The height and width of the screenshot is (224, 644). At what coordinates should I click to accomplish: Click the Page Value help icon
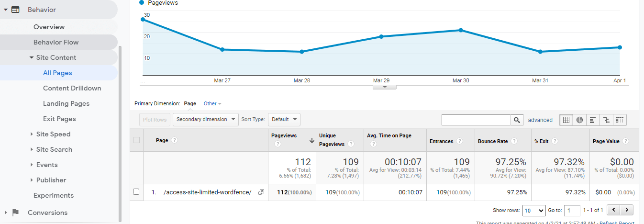[626, 141]
